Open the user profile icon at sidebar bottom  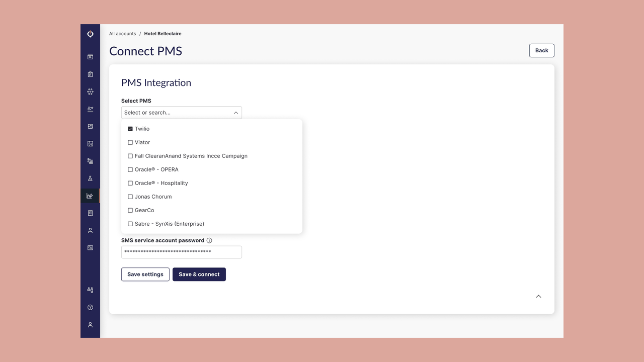point(90,325)
